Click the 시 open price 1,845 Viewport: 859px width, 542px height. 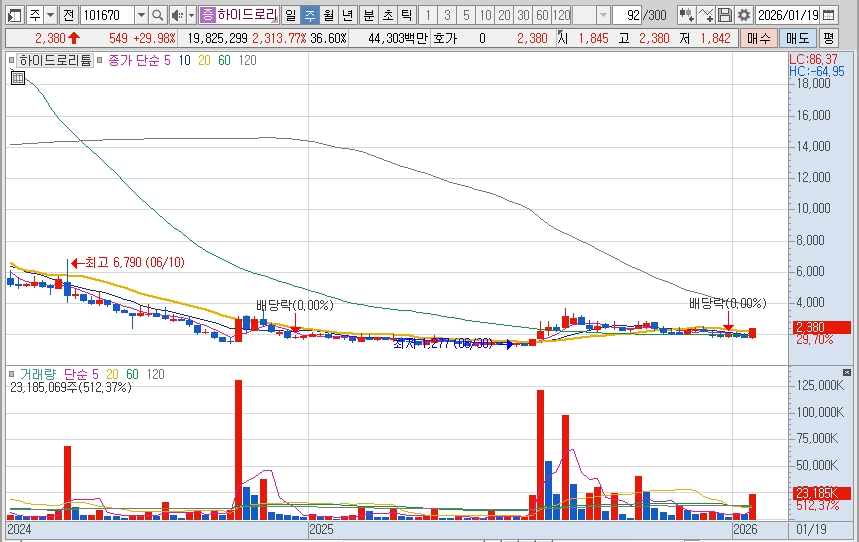point(593,38)
